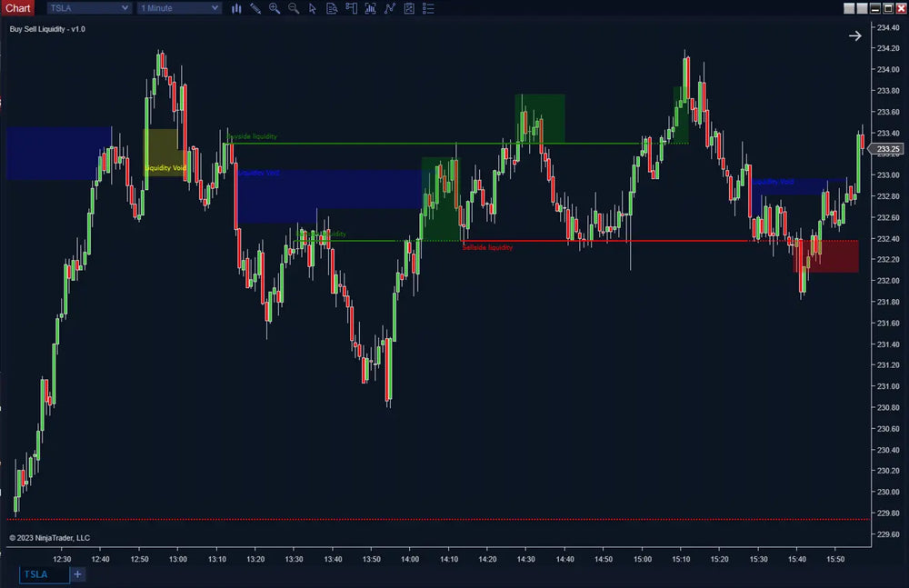The height and width of the screenshot is (588, 909).
Task: Click the red Chart label in title bar
Action: point(17,7)
